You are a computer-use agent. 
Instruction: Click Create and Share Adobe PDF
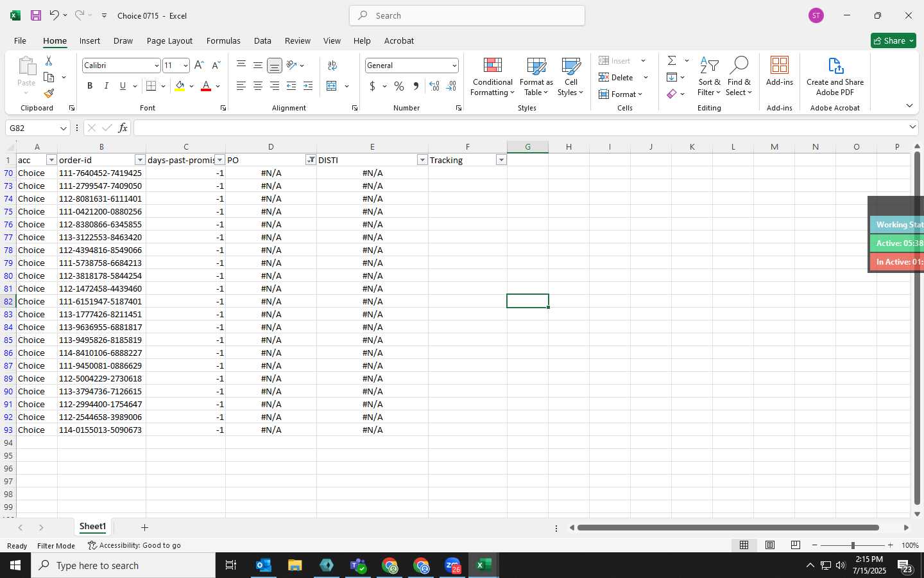[835, 76]
